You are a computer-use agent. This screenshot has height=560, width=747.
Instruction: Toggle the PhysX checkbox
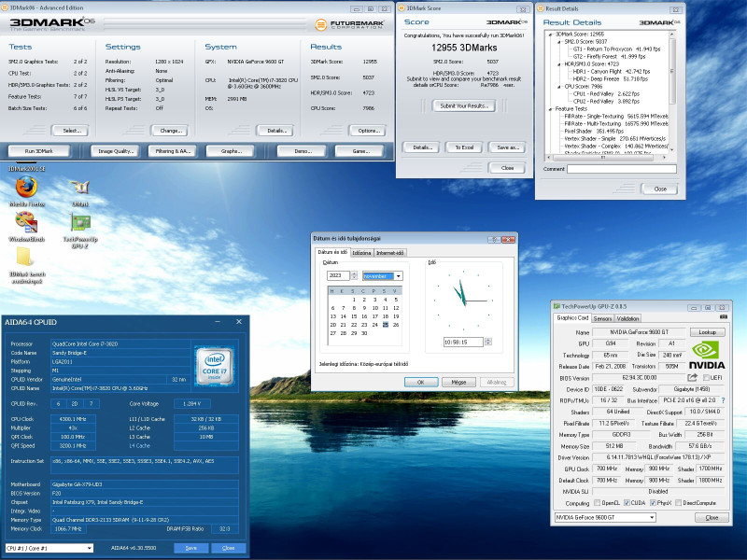(653, 503)
